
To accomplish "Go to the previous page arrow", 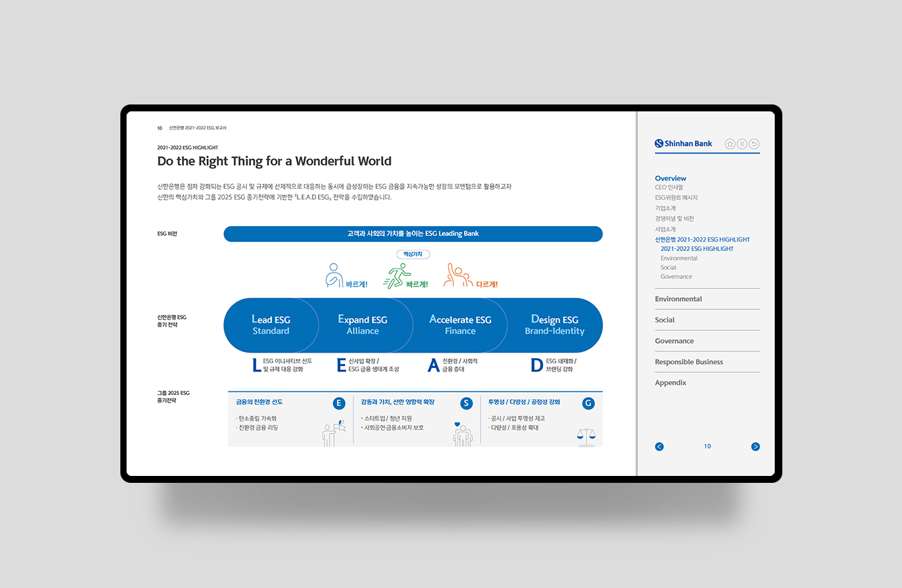I will 659,446.
